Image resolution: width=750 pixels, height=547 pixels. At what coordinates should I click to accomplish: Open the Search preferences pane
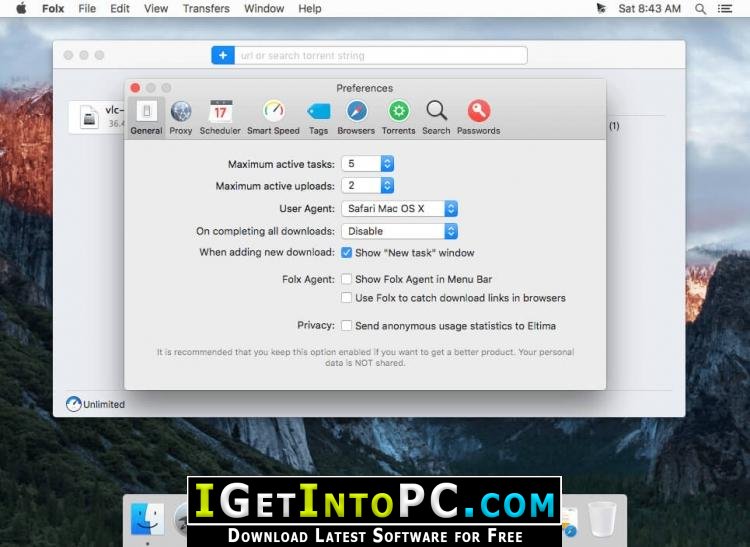tap(436, 118)
